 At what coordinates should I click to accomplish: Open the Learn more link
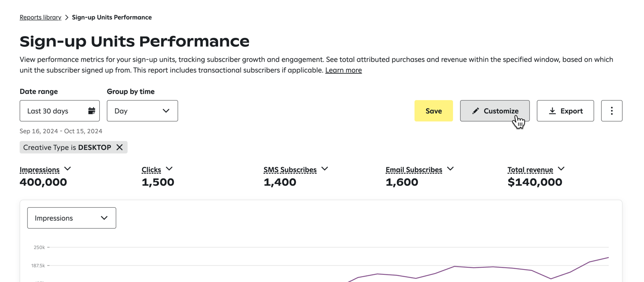[x=343, y=70]
